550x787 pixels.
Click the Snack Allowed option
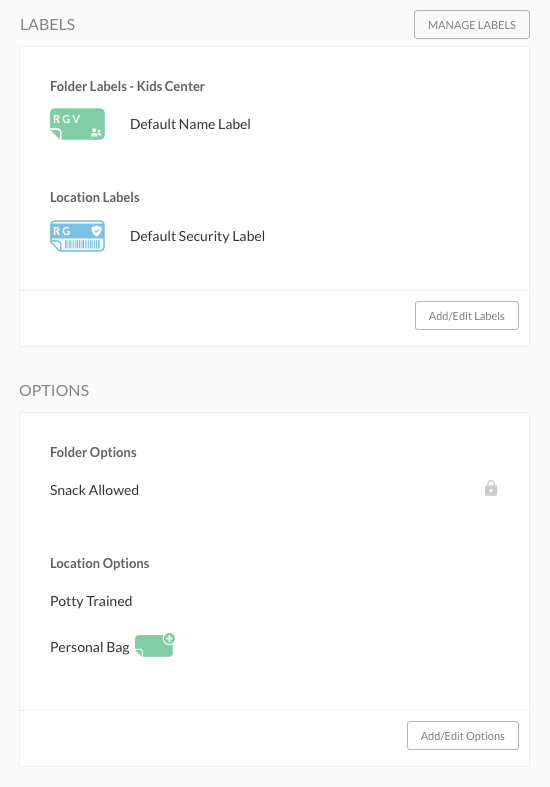[94, 490]
